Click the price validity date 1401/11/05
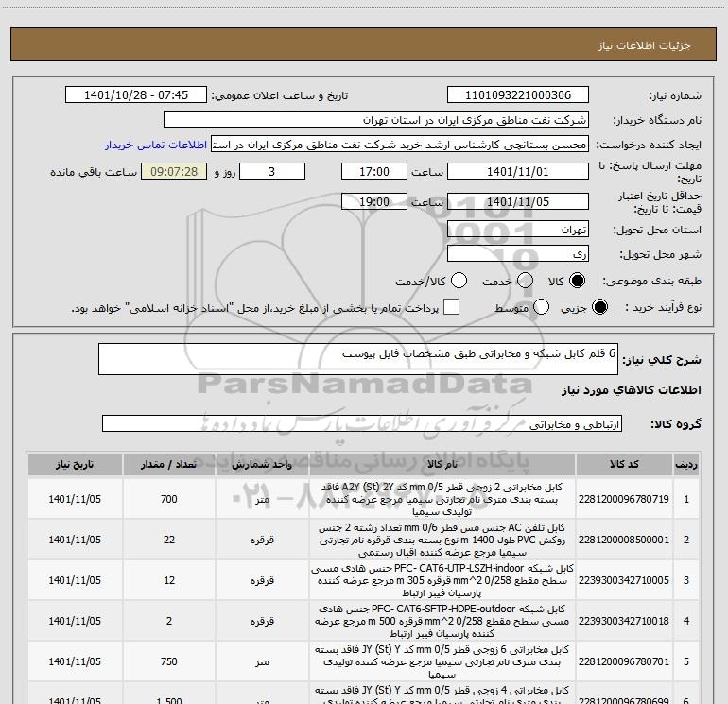The image size is (728, 704). (x=518, y=202)
